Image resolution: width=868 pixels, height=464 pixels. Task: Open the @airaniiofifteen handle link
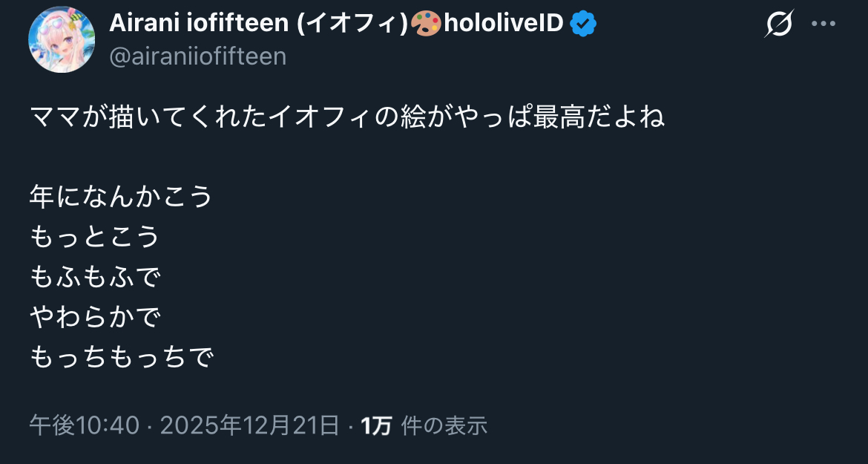197,56
